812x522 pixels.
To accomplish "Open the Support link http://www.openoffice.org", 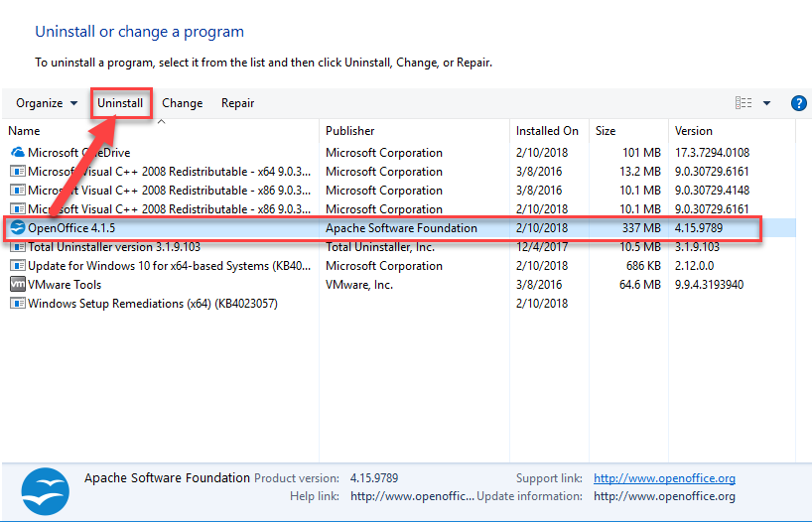I will tap(664, 478).
